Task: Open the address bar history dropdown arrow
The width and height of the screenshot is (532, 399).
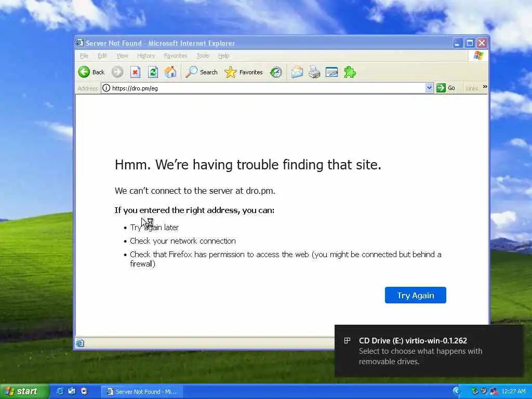Action: (x=429, y=88)
